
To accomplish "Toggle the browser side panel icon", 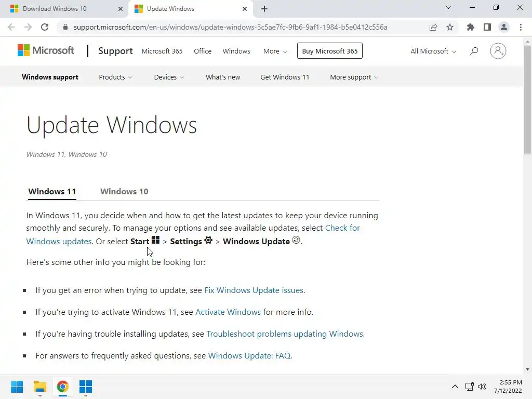I will 487,27.
